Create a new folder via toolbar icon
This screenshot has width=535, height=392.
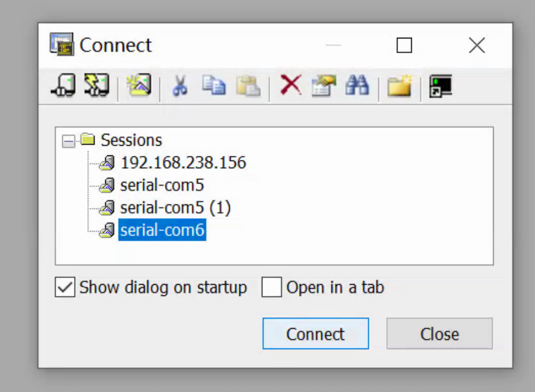pos(399,86)
